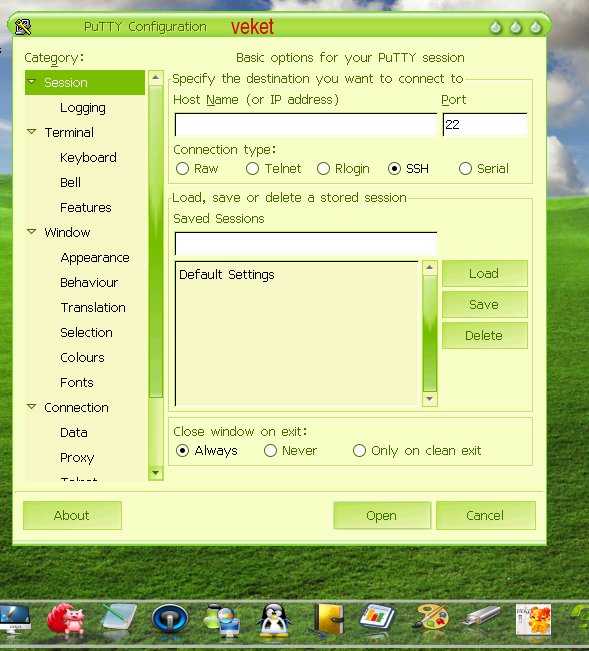Click the category list scrollbar thumb
The width and height of the screenshot is (589, 651).
[156, 241]
